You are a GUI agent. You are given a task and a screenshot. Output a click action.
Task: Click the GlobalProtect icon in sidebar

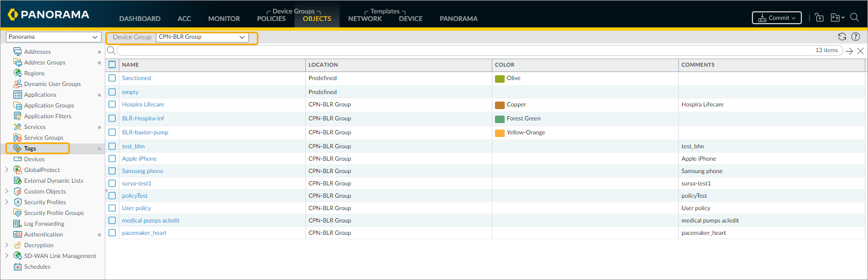point(18,170)
